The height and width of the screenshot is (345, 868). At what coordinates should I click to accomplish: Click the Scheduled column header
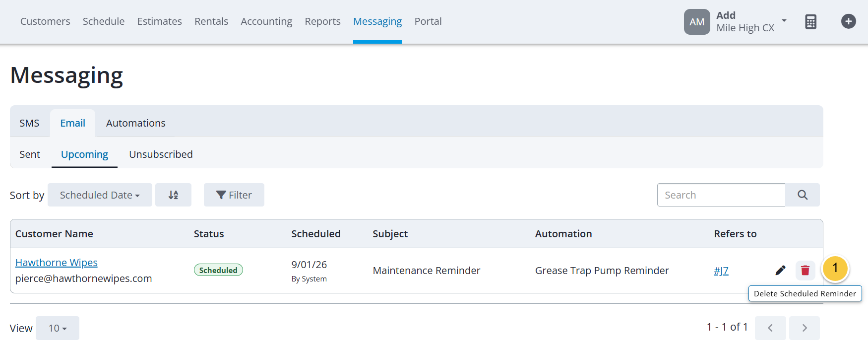[316, 234]
